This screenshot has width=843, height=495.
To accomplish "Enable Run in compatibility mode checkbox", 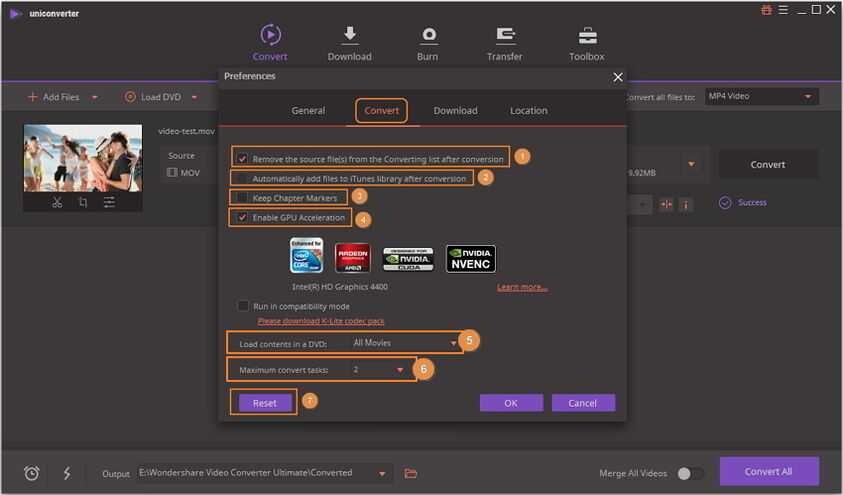I will 243,306.
